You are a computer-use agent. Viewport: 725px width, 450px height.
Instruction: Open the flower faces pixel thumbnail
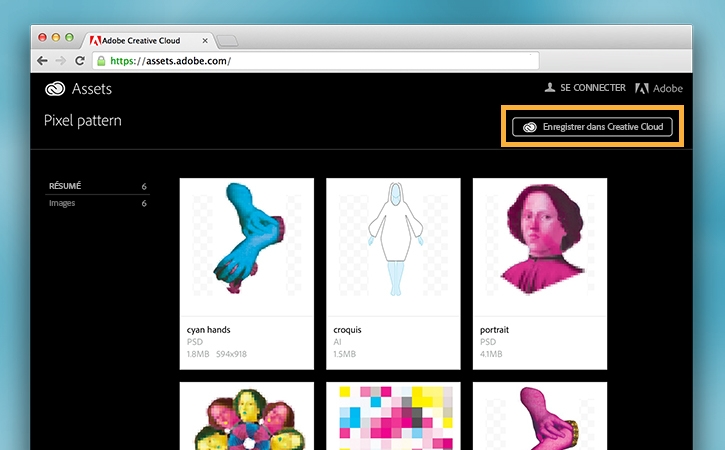tap(246, 416)
